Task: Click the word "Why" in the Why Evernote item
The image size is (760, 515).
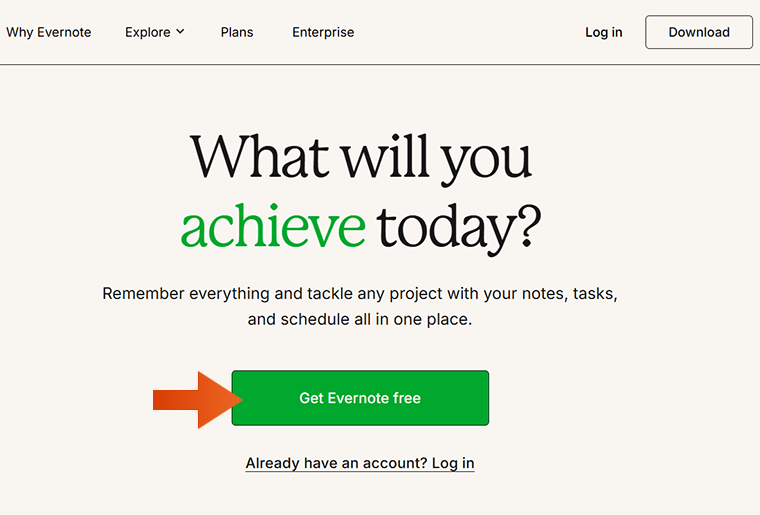Action: click(x=19, y=32)
